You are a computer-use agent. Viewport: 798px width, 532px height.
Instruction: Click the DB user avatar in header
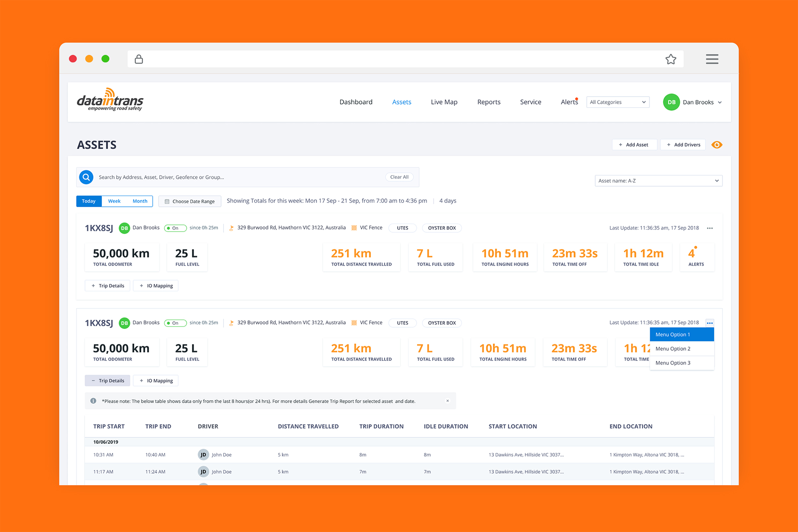pos(671,102)
